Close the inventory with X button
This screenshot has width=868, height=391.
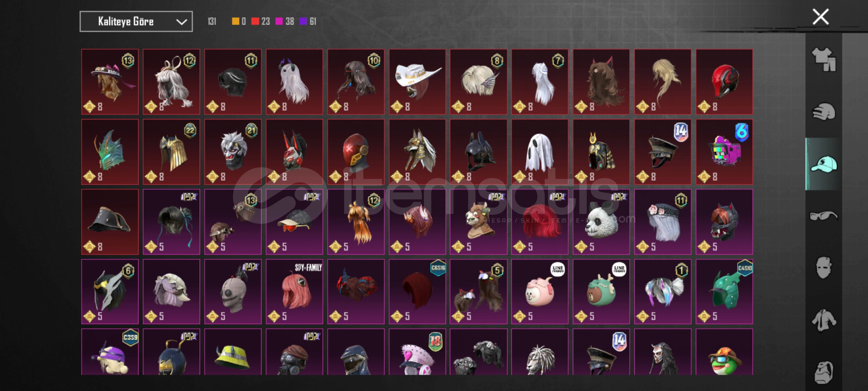[820, 17]
